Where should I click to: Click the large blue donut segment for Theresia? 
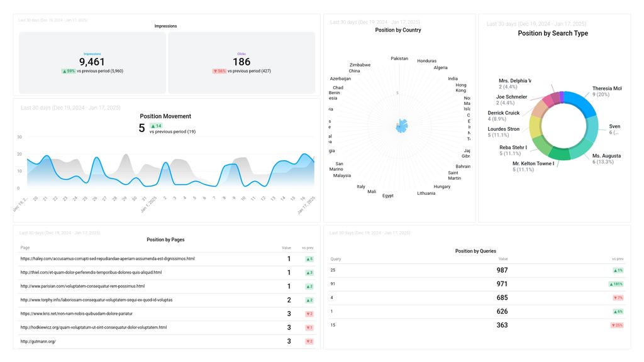580,102
